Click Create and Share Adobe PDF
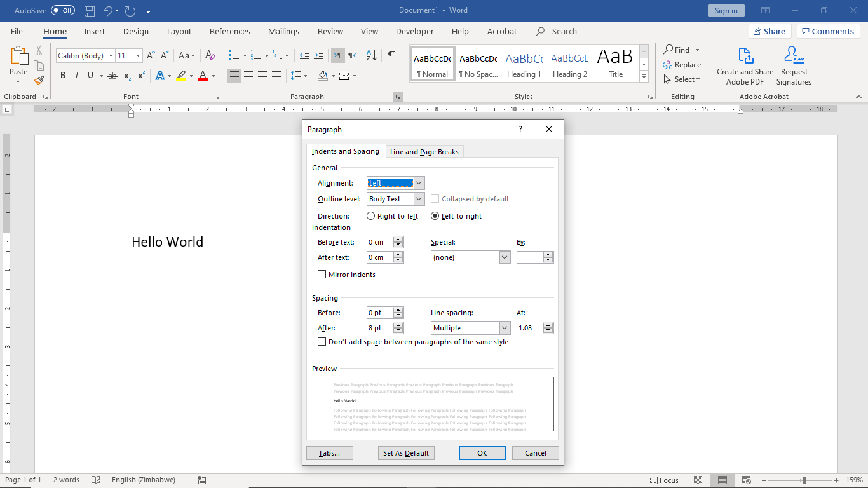This screenshot has width=868, height=488. [x=745, y=66]
